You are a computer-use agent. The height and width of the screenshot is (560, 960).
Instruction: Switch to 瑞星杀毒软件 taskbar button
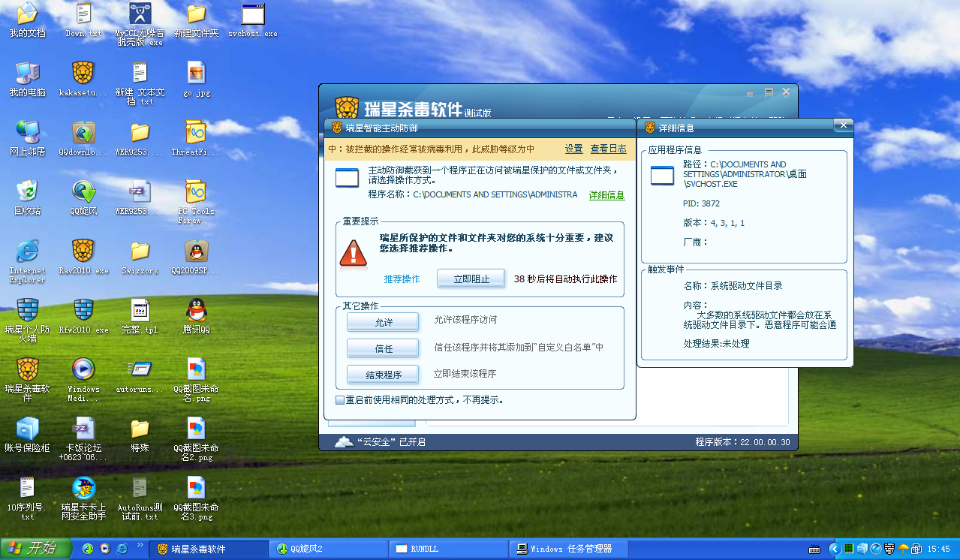[x=209, y=549]
